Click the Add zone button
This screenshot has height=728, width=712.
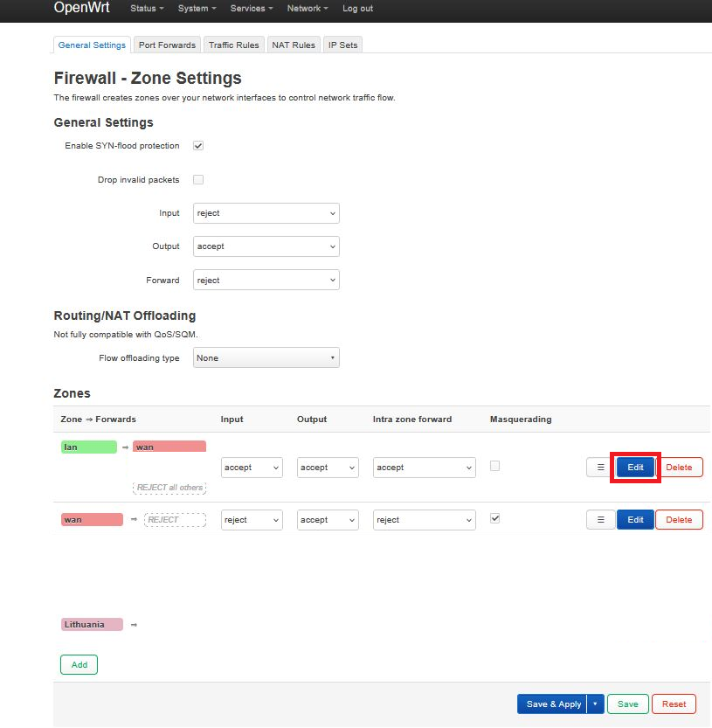click(x=79, y=665)
